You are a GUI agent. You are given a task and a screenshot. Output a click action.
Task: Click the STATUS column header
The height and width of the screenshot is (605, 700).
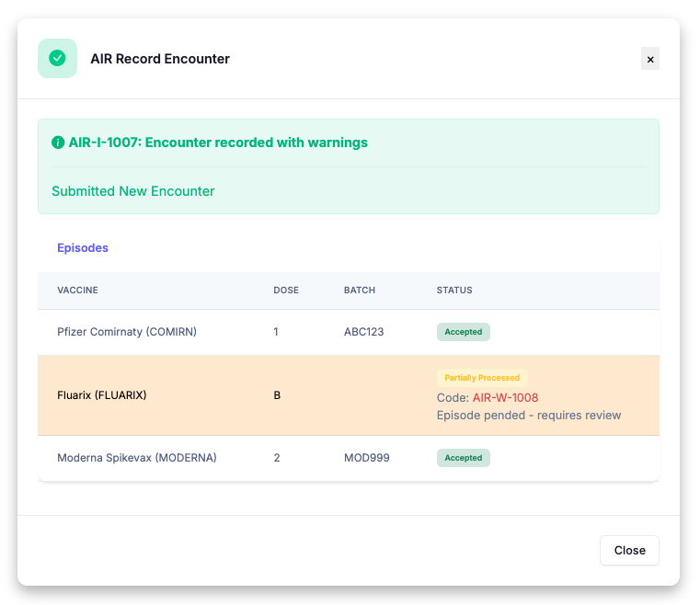454,290
